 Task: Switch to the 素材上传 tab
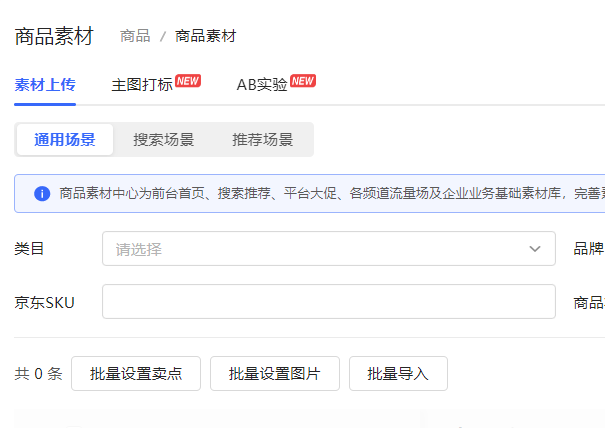click(x=45, y=85)
